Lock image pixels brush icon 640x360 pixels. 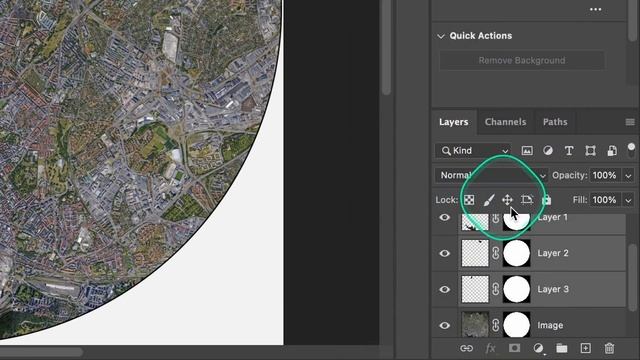pos(489,200)
